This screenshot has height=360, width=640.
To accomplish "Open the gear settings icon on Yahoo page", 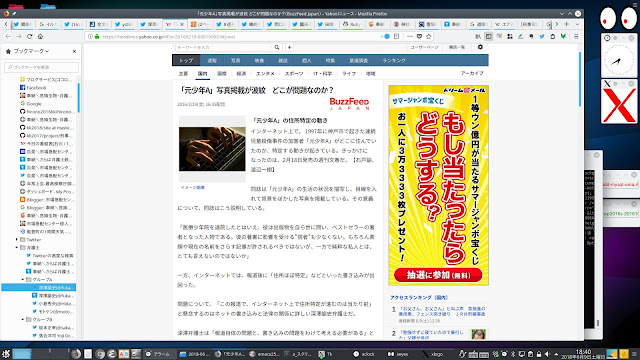I will [x=480, y=47].
